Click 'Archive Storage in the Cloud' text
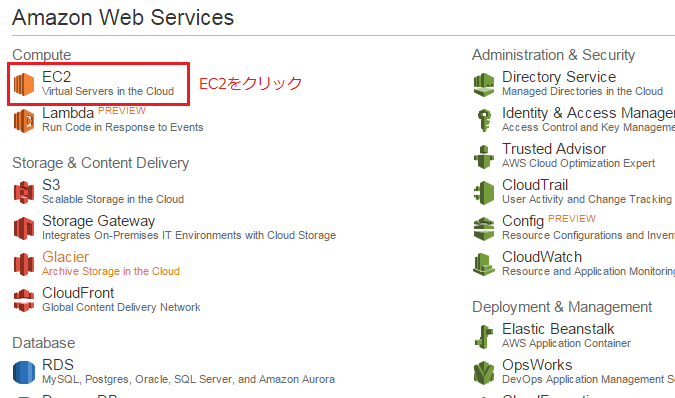675x398 pixels. coord(111,272)
